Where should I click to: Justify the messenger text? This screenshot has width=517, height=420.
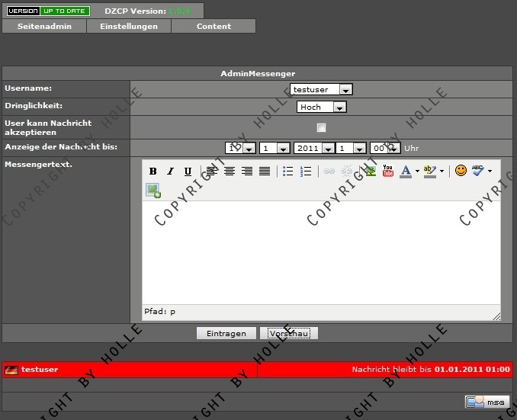(265, 171)
